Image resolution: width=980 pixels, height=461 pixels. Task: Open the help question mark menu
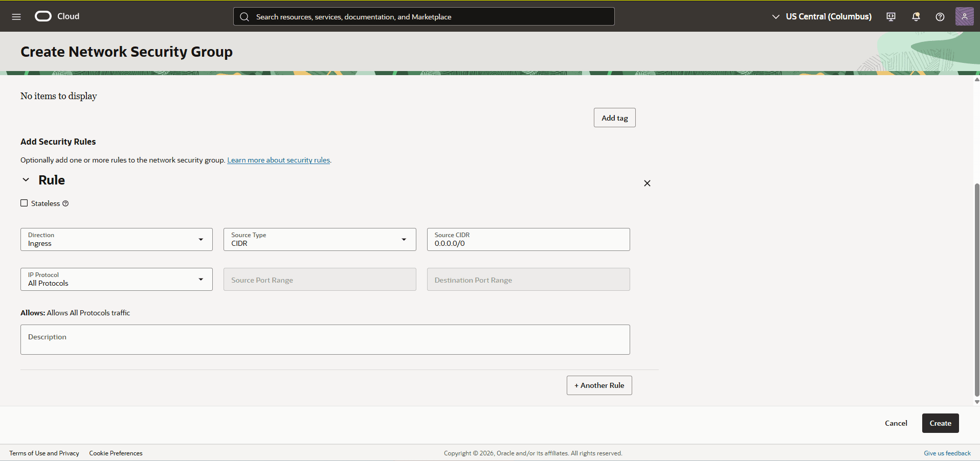[x=940, y=17]
